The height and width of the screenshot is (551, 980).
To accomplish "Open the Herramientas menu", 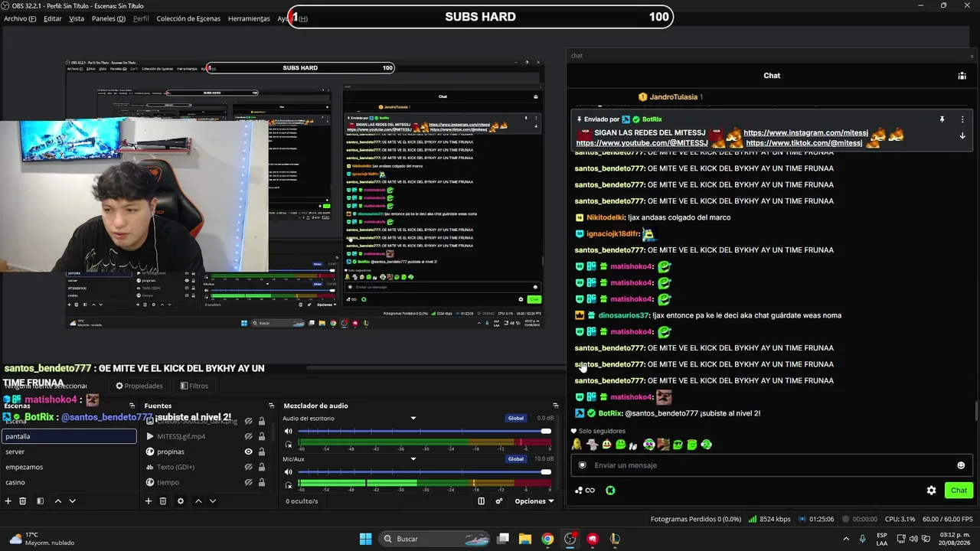I will click(x=249, y=18).
